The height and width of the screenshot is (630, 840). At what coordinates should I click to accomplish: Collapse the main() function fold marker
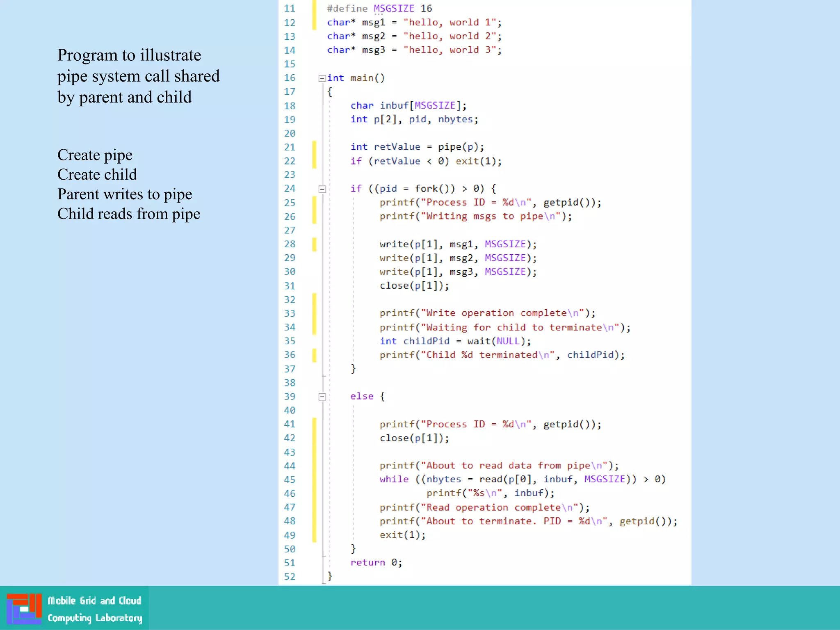(x=322, y=78)
